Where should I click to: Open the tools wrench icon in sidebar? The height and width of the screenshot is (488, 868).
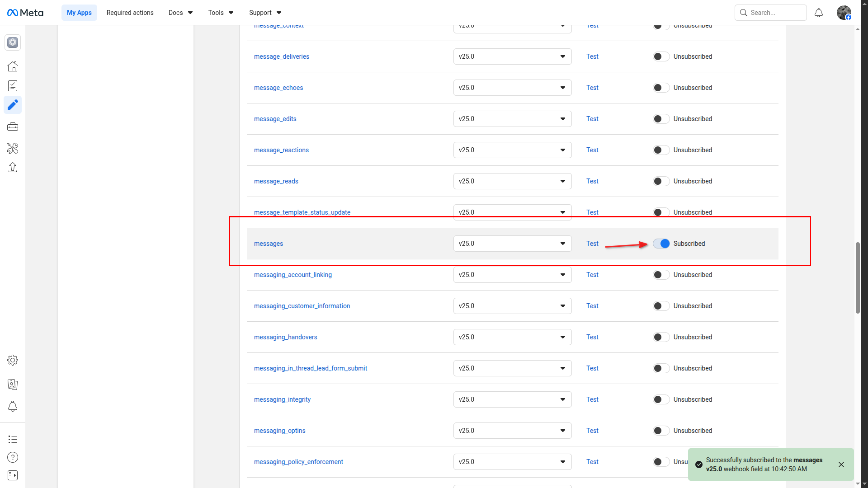click(x=13, y=148)
